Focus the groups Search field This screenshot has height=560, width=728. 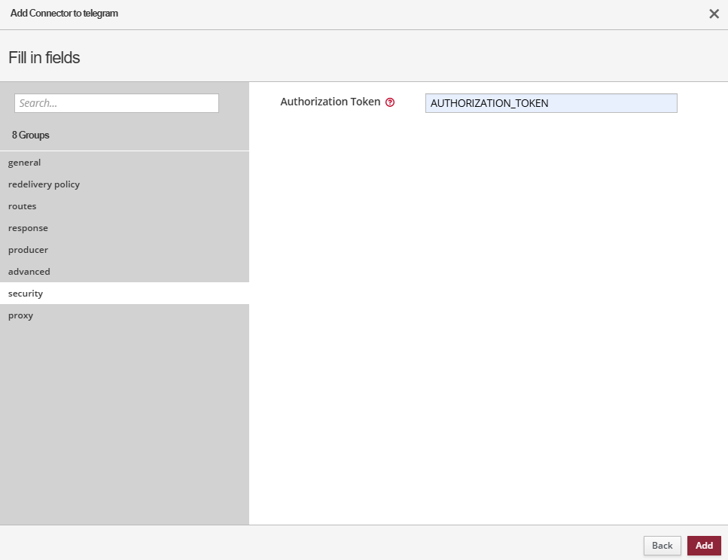coord(117,103)
